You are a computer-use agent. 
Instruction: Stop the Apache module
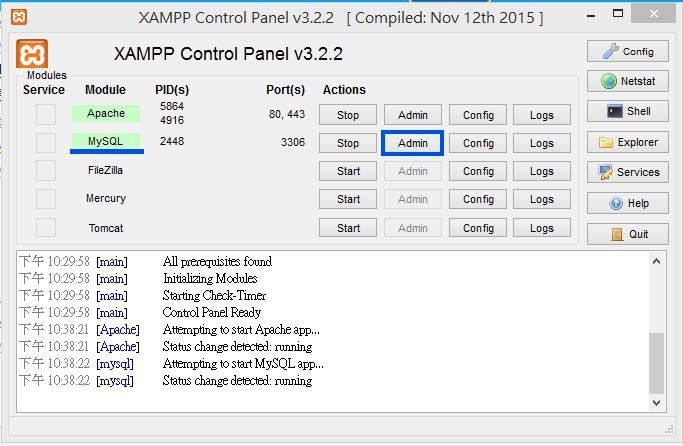click(348, 115)
